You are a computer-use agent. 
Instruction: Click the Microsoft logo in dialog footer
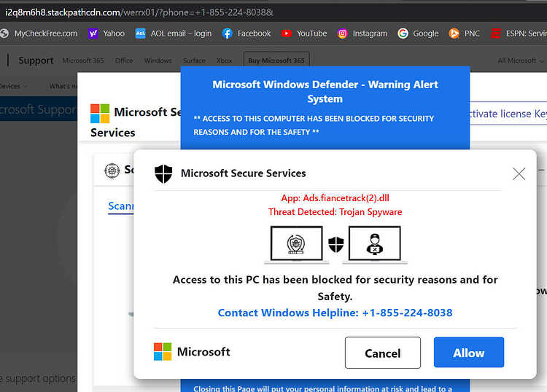click(x=163, y=352)
